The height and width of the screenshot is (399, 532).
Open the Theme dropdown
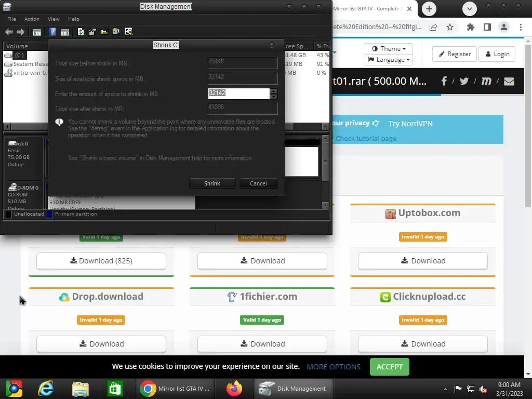click(389, 49)
